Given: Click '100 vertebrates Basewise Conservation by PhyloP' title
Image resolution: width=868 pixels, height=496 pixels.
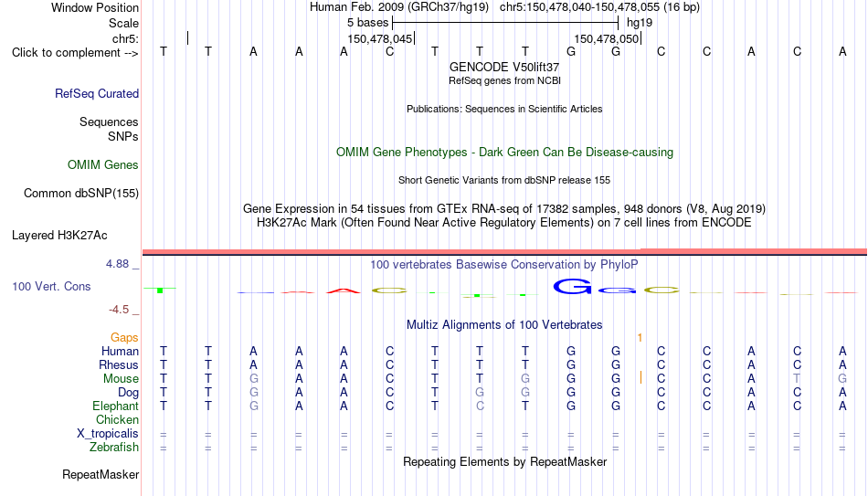Looking at the screenshot, I should (x=504, y=265).
